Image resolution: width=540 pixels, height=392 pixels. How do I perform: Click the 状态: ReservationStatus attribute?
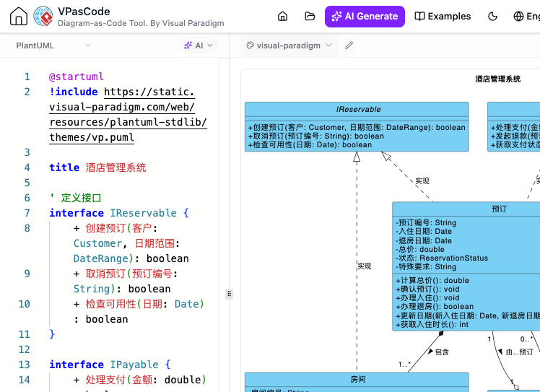(442, 258)
